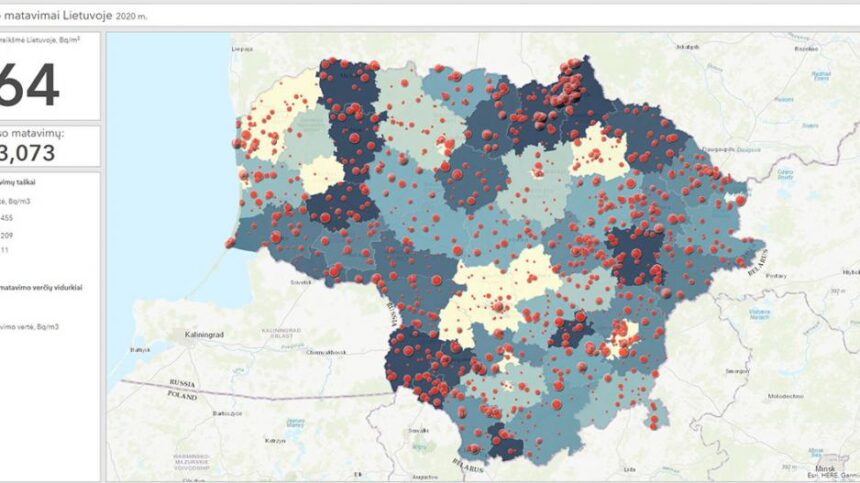Select the Liepaja label at map top
The image size is (860, 483).
pos(241,47)
